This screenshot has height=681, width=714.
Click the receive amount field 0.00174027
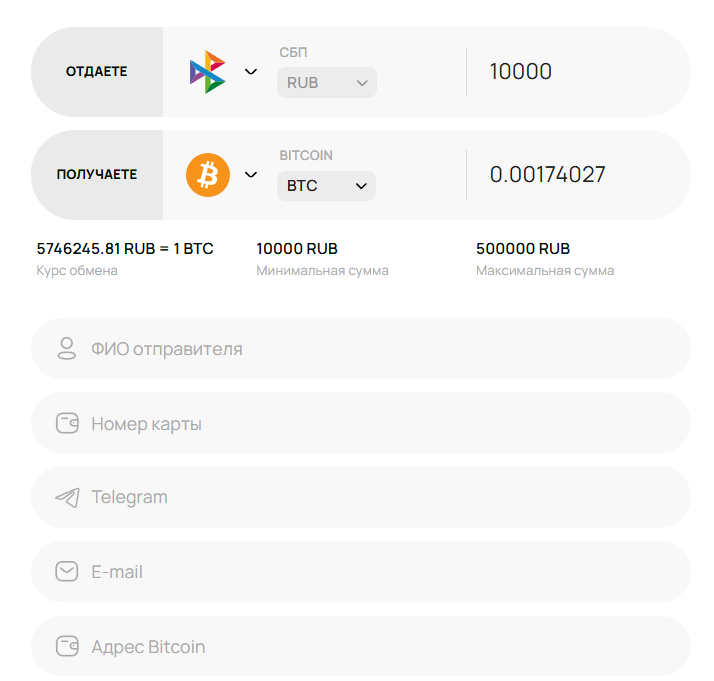[575, 175]
